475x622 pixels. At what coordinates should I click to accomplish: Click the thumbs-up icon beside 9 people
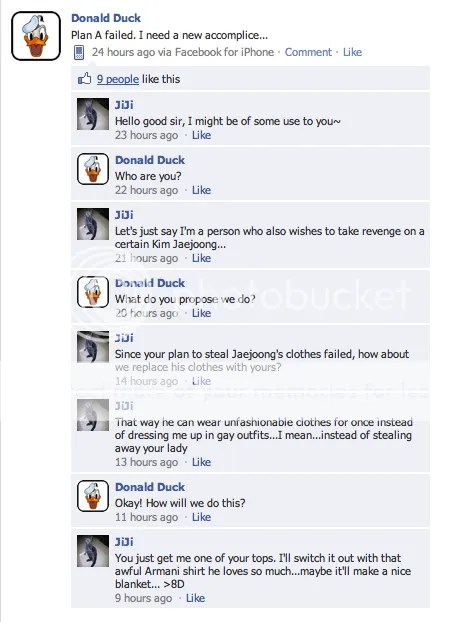[x=85, y=79]
